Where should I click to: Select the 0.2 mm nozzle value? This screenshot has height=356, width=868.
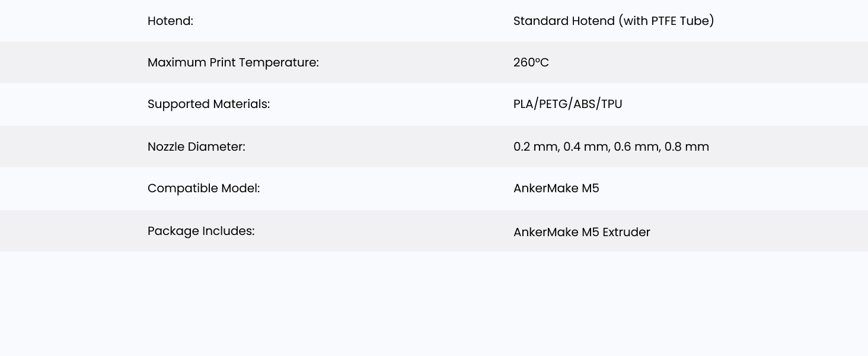coord(535,147)
